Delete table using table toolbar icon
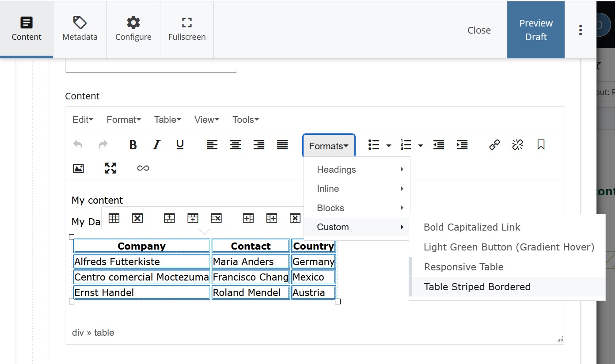The width and height of the screenshot is (615, 364). 137,218
